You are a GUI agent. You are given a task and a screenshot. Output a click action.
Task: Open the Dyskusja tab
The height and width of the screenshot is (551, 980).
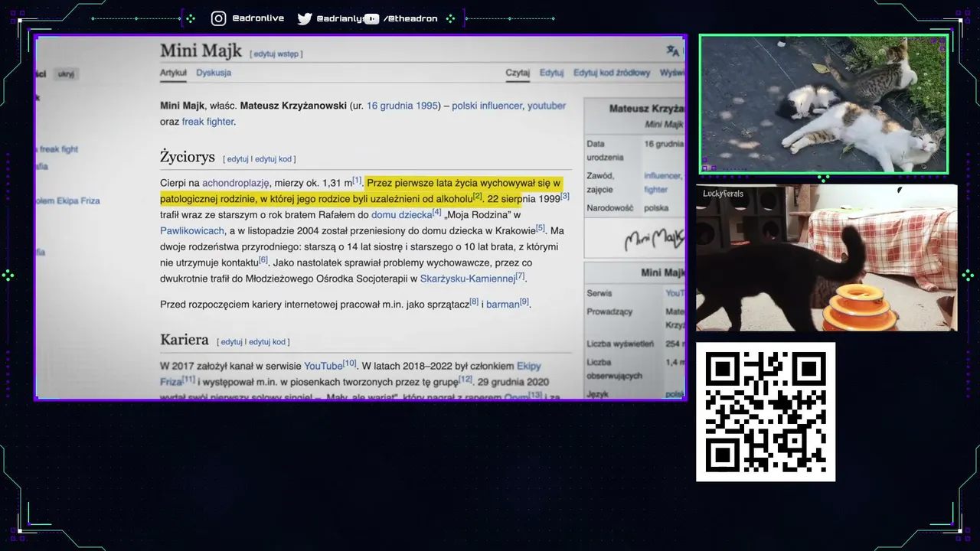(214, 73)
